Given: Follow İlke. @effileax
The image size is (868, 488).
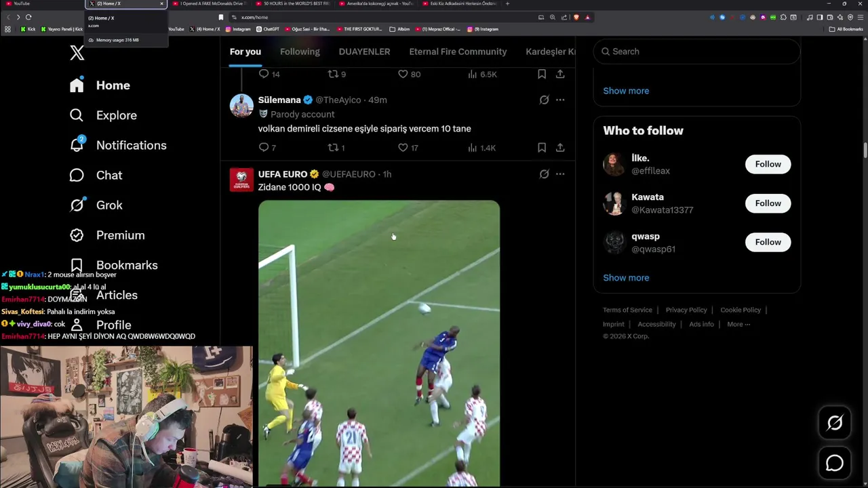Looking at the screenshot, I should tap(768, 164).
